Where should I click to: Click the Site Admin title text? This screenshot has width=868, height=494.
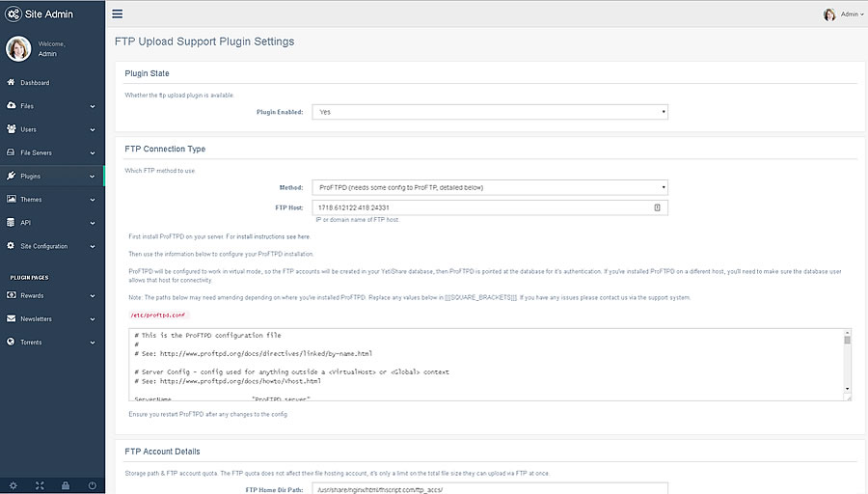(49, 14)
